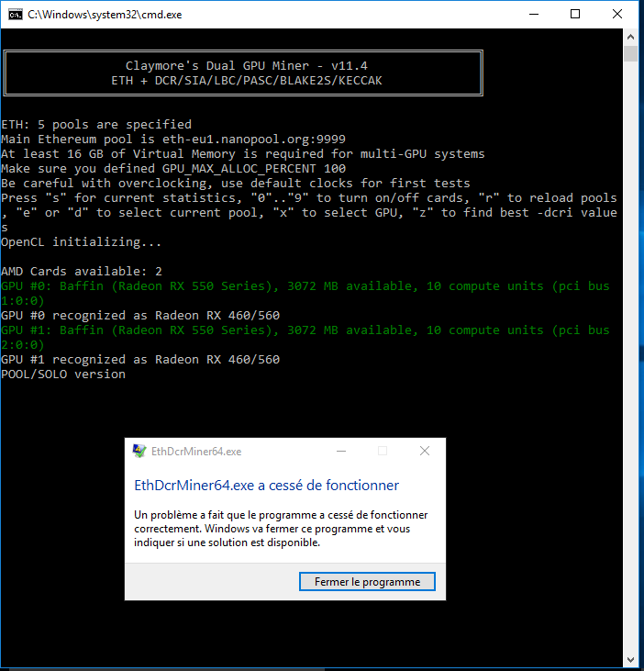Click 'GPU_MAX_ALLOC_PERCENT 100' text
Screen dimensions: 644x671
[x=254, y=169]
